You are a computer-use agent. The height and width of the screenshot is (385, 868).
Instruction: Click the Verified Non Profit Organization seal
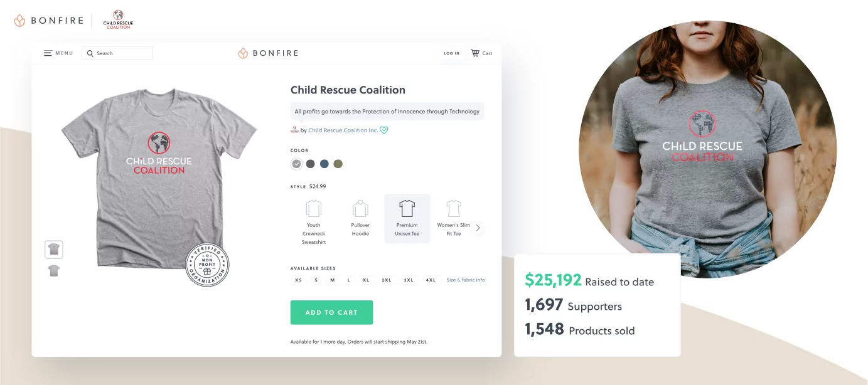tap(207, 265)
